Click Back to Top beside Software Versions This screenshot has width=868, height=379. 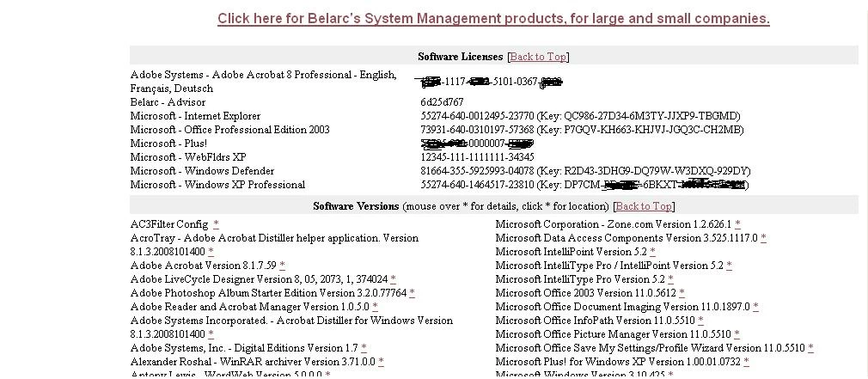644,205
